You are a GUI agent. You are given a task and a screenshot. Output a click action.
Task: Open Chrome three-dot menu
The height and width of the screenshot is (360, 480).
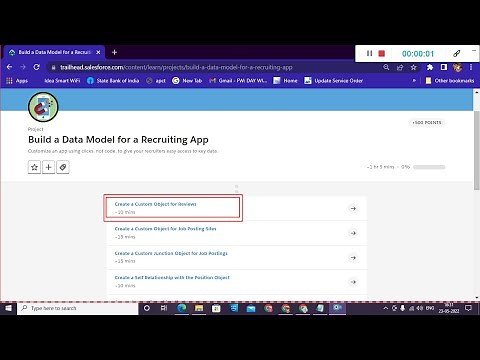471,67
